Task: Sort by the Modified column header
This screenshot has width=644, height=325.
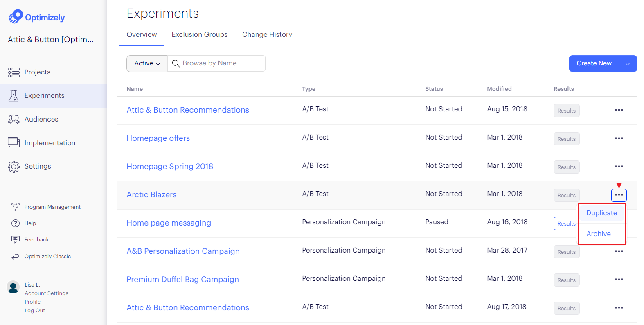Action: (499, 89)
